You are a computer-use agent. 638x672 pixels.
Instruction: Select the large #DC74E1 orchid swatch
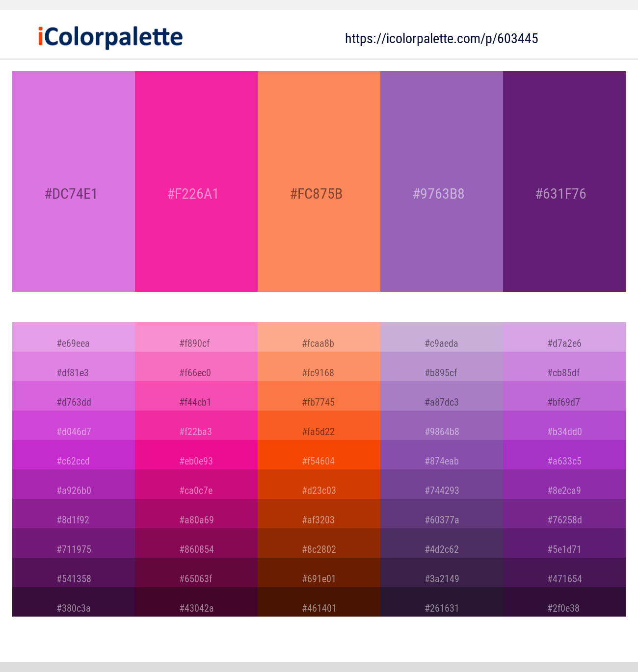[74, 181]
